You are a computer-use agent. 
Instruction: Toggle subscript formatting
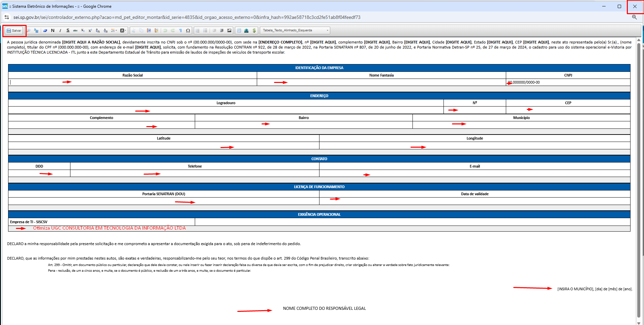[83, 31]
